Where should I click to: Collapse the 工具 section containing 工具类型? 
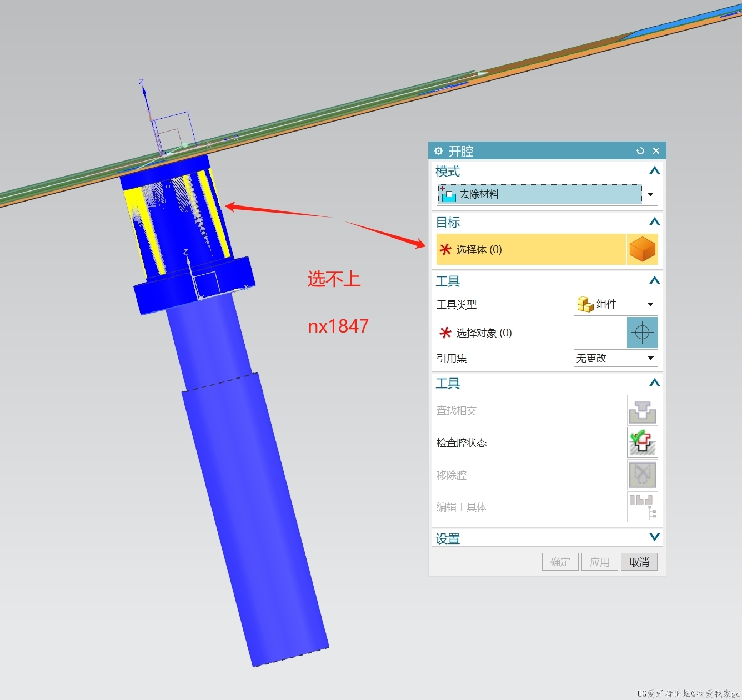coord(654,281)
